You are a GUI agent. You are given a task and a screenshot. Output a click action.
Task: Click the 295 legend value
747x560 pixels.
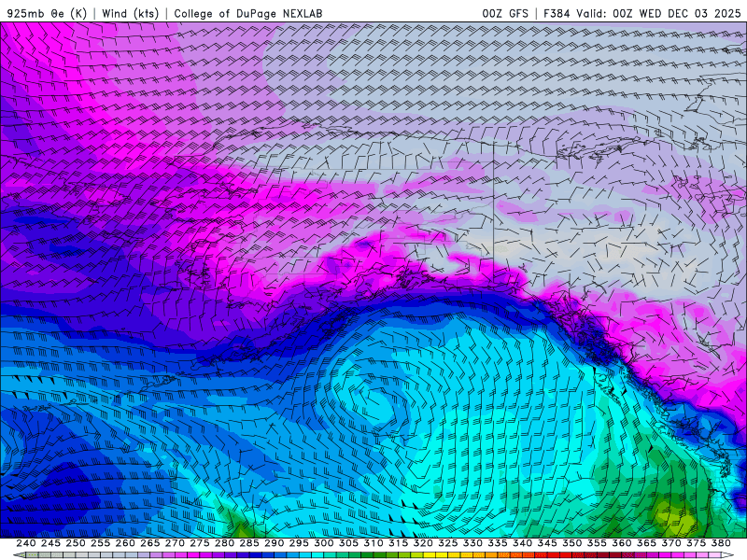[299, 543]
